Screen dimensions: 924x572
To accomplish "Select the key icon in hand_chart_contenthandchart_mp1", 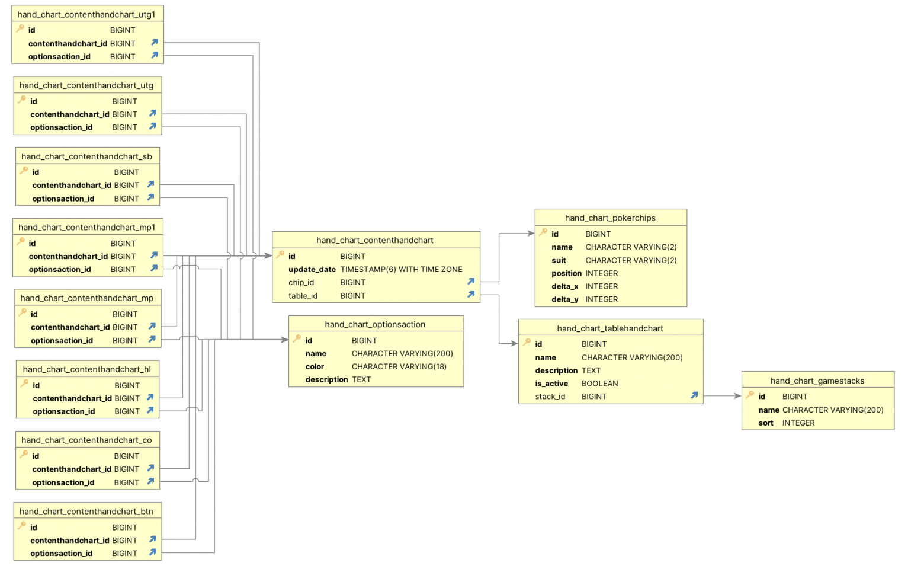I will 21,242.
